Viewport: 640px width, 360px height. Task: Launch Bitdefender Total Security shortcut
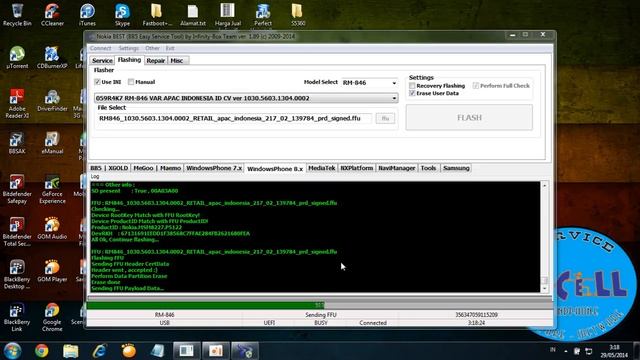[17, 232]
